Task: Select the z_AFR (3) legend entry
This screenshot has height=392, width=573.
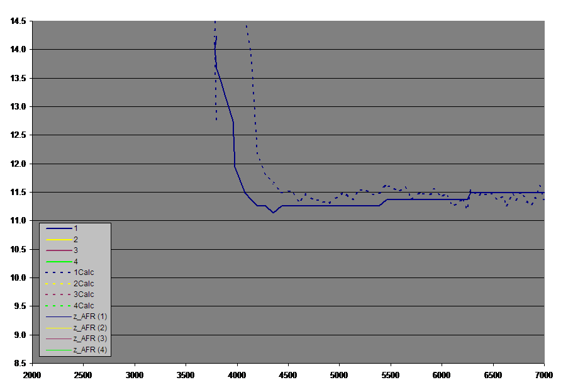Action: click(x=90, y=339)
